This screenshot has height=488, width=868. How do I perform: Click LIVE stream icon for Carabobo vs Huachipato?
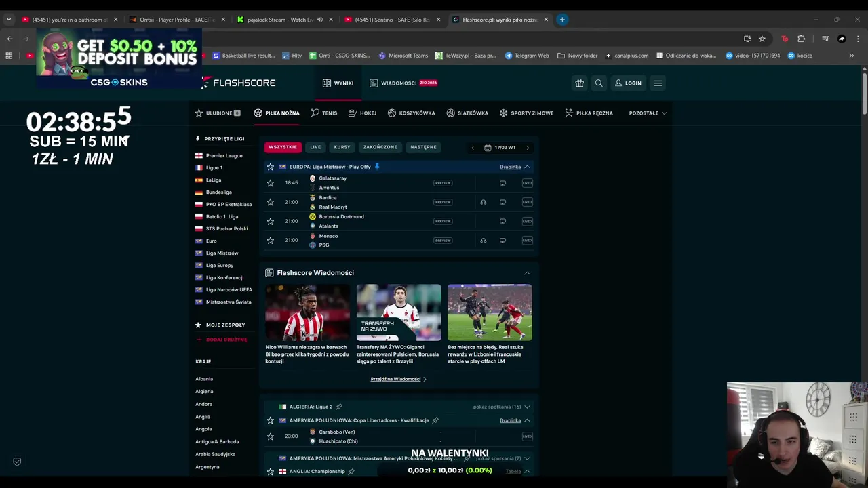(527, 436)
